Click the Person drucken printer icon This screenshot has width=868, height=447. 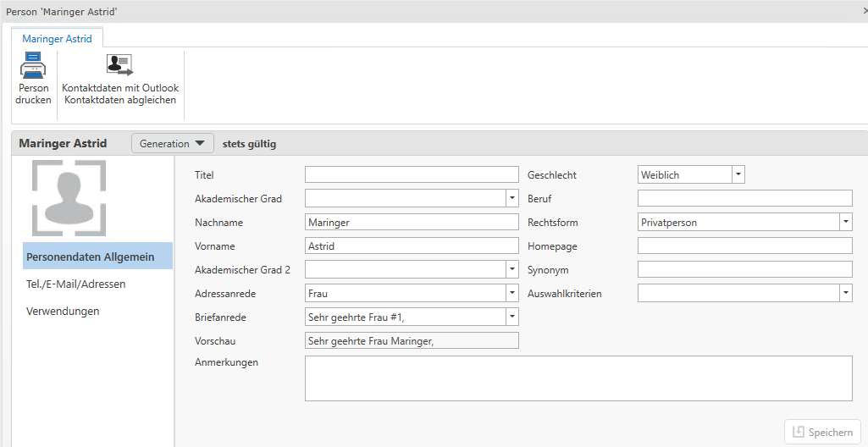tap(33, 66)
